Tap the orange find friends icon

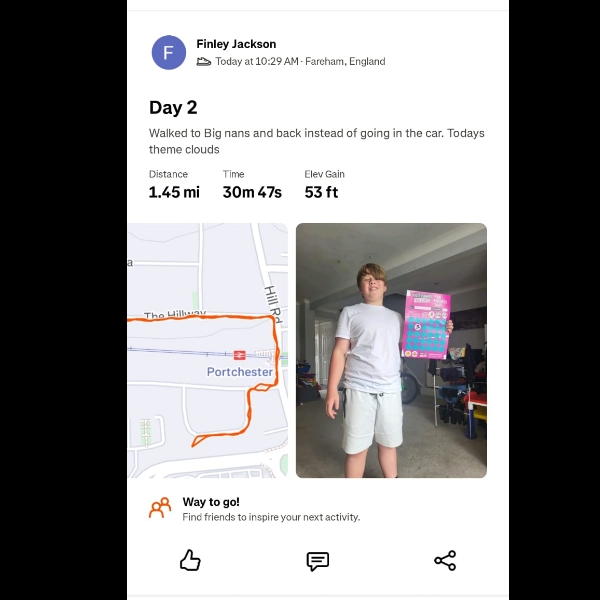[160, 508]
